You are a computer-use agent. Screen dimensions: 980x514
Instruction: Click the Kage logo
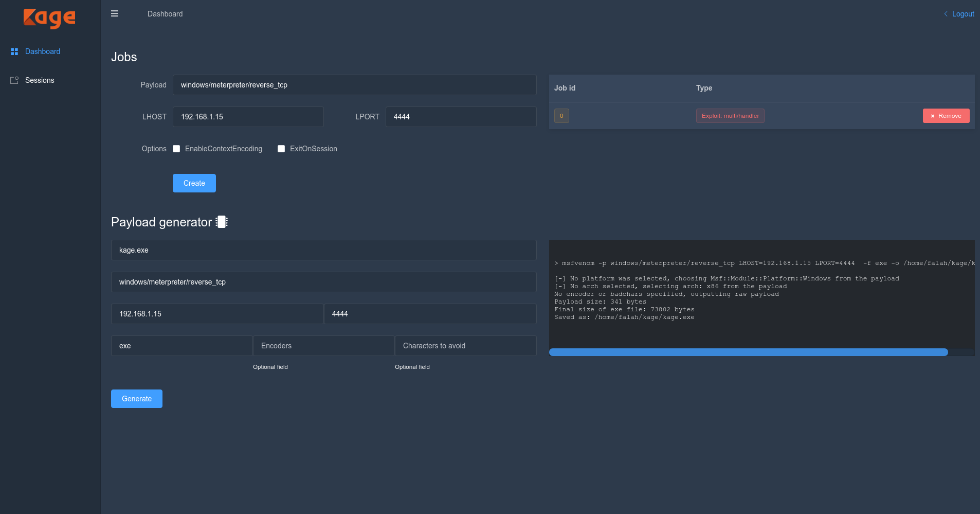tap(49, 18)
